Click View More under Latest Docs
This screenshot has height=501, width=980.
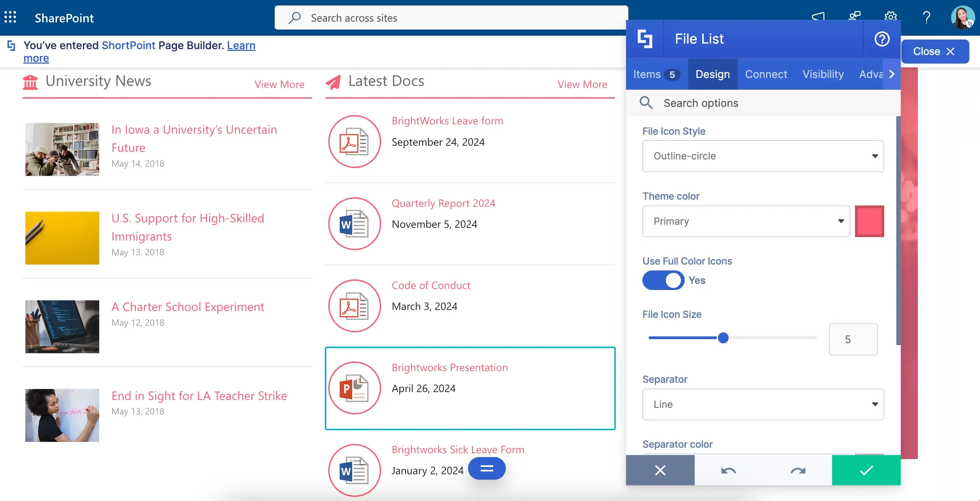[x=582, y=84]
